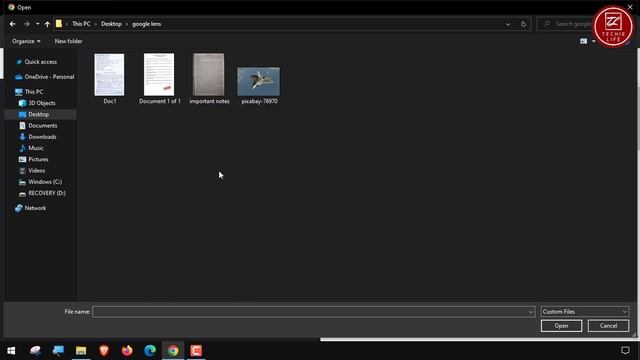The width and height of the screenshot is (640, 360).
Task: Select Desktop in address breadcrumb
Action: 111,24
